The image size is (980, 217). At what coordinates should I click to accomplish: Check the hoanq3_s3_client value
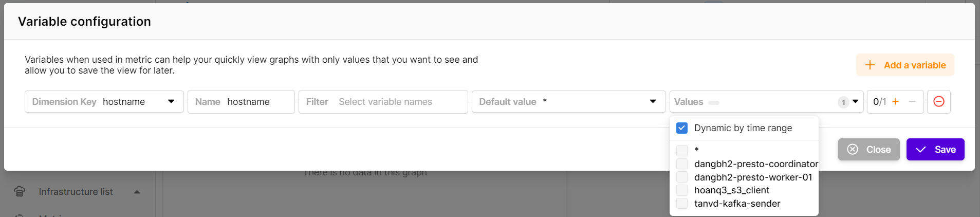pos(682,190)
